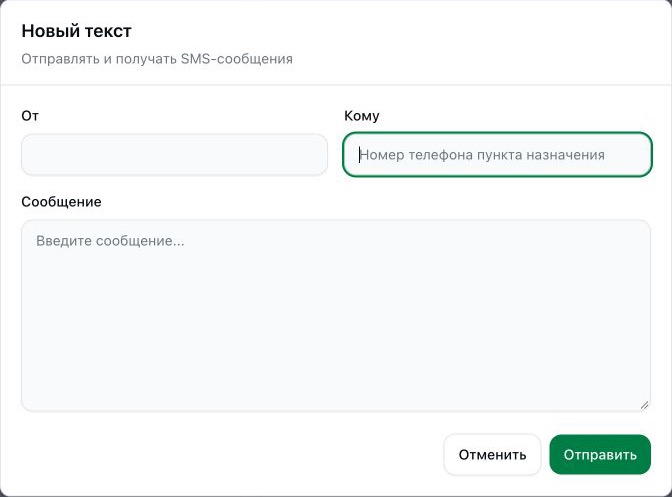Click the Сообщение label
This screenshot has width=672, height=497.
[x=61, y=202]
